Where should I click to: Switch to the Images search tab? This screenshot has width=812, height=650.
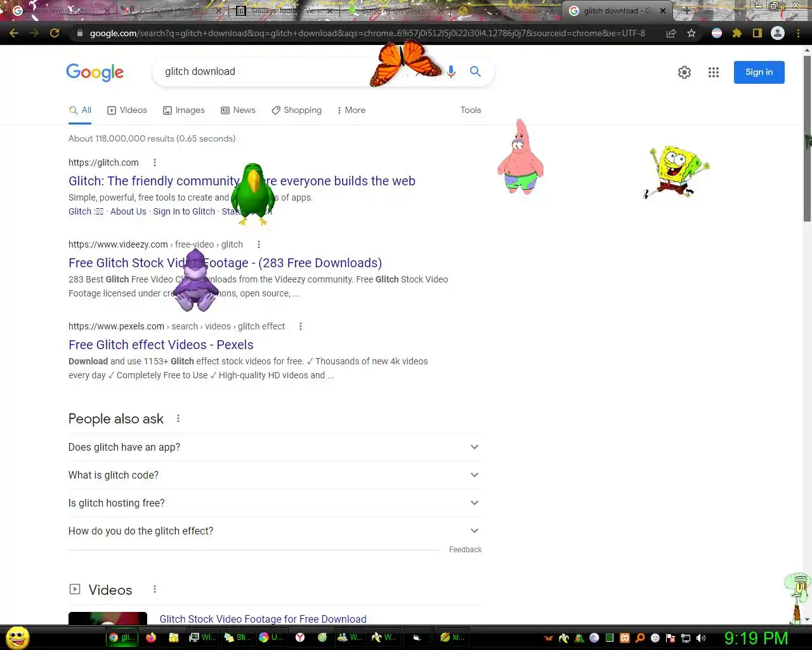pyautogui.click(x=184, y=110)
